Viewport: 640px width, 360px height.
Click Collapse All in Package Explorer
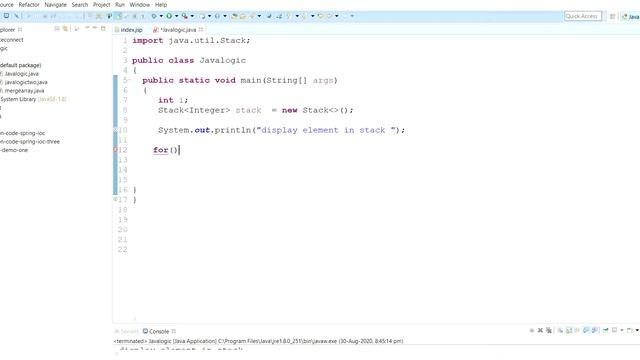[x=57, y=29]
